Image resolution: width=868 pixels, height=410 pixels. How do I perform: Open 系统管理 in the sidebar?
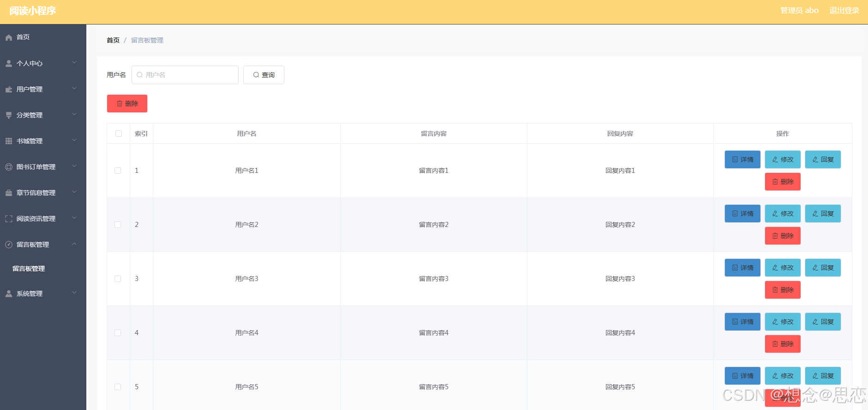coord(43,294)
